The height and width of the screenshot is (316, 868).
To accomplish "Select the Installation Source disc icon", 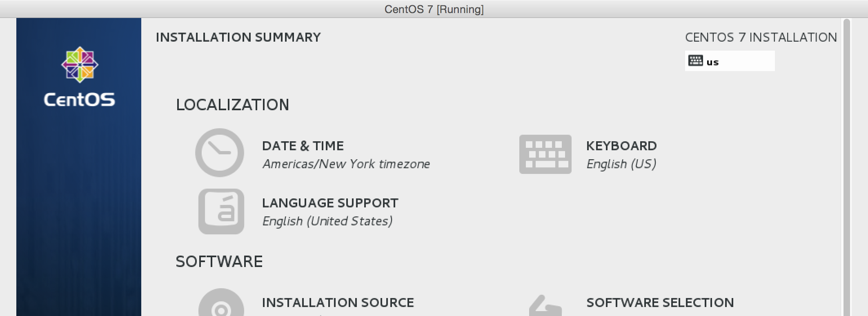I will click(221, 303).
